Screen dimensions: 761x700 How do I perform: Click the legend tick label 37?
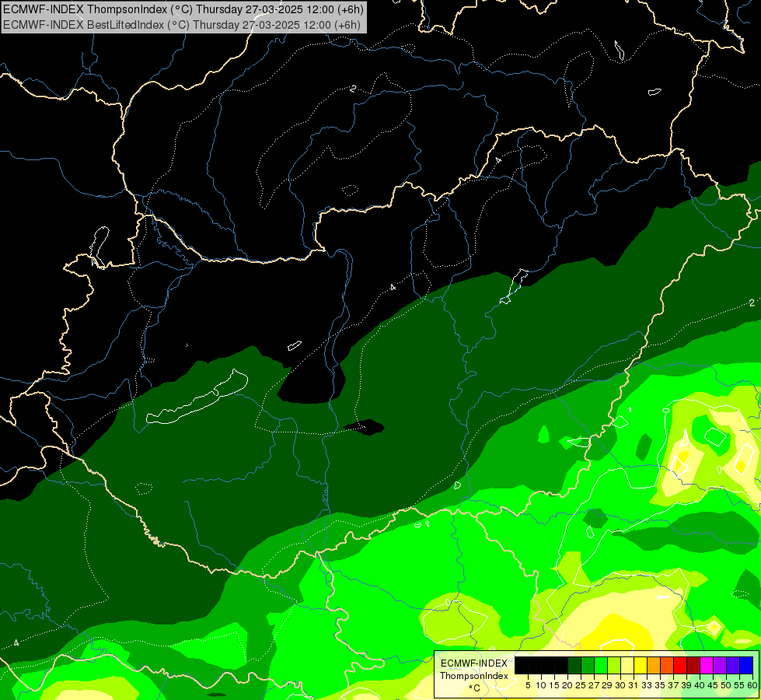tap(673, 685)
